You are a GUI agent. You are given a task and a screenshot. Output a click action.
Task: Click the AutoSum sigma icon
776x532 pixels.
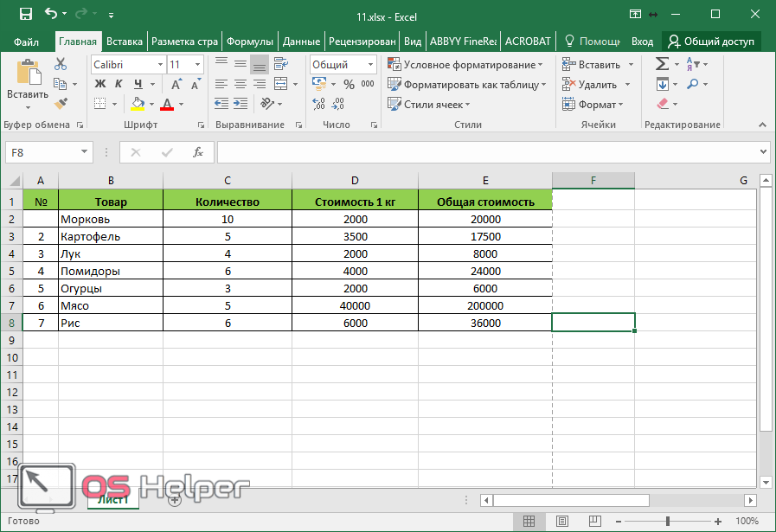[x=662, y=64]
